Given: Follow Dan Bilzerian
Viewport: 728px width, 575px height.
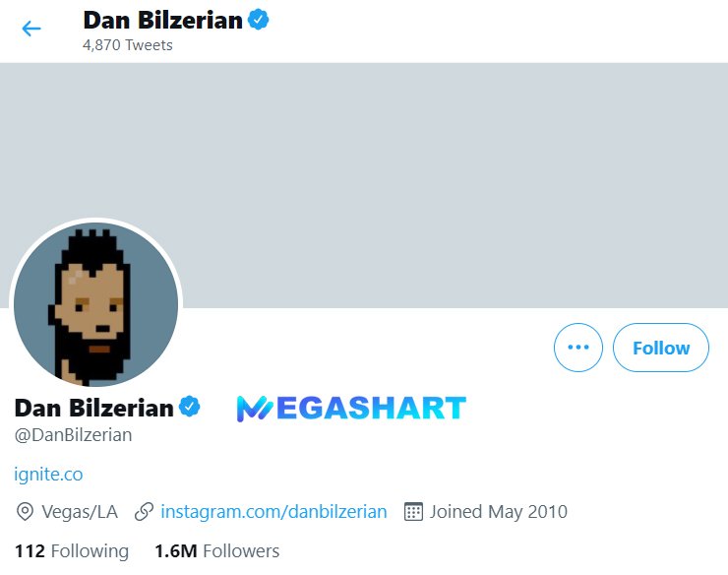Looking at the screenshot, I should click(x=660, y=348).
